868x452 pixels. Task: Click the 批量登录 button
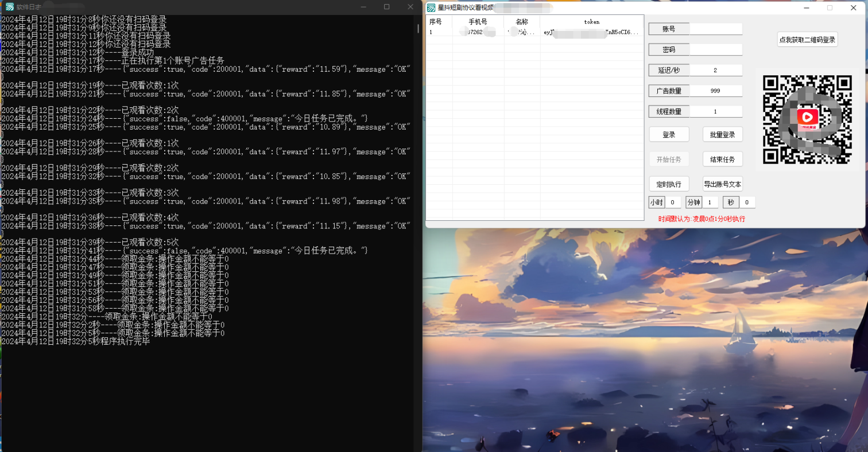tap(722, 134)
